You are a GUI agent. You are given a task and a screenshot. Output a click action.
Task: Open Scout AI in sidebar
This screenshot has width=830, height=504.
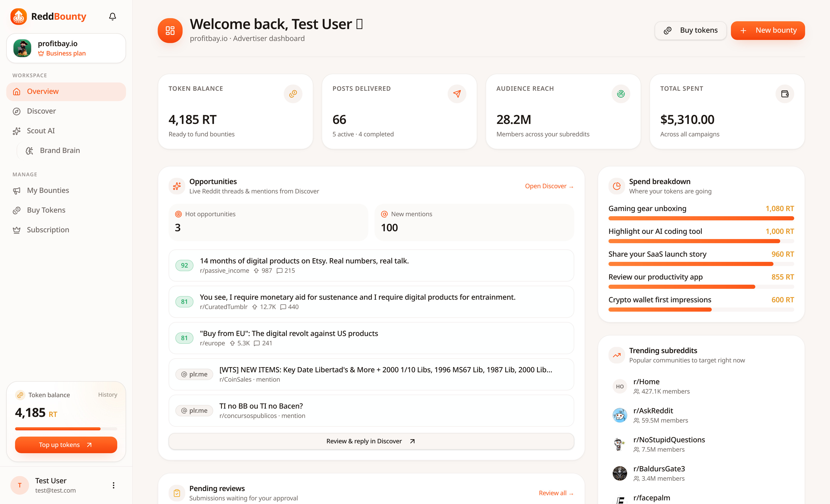(66, 131)
